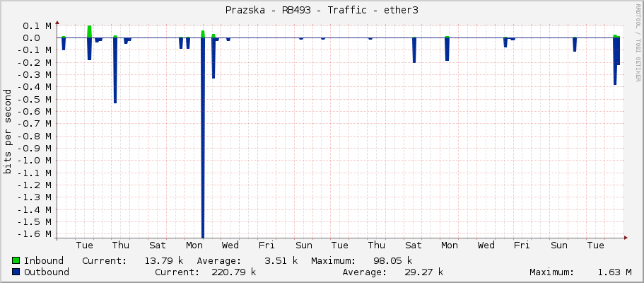The height and width of the screenshot is (283, 644).
Task: Click the 'Outbound' legend label
Action: click(47, 272)
